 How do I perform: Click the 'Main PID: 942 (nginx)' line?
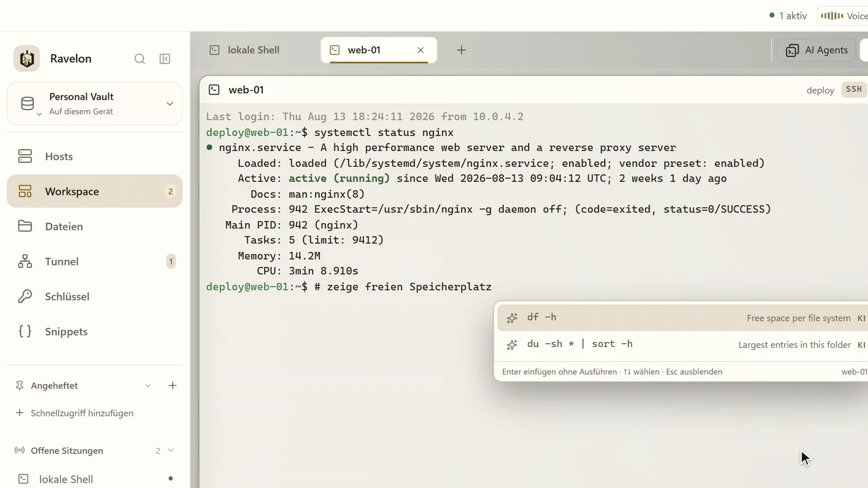pos(292,225)
